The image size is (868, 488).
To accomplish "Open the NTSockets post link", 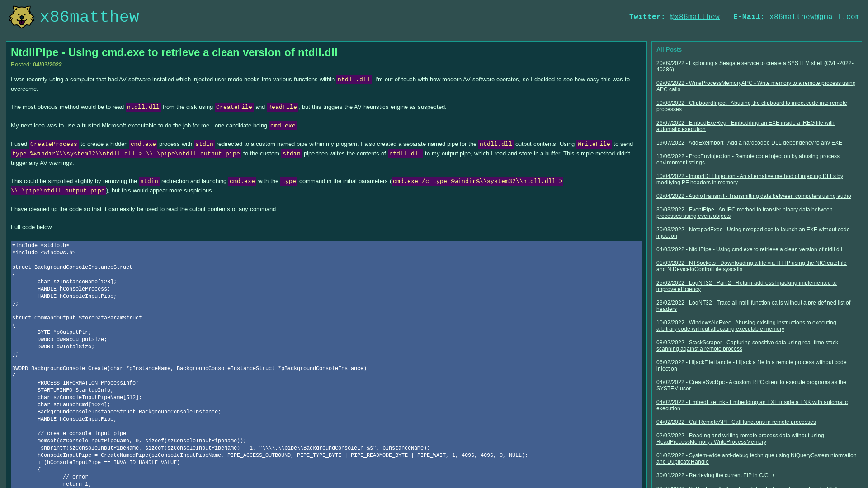I will [x=751, y=266].
